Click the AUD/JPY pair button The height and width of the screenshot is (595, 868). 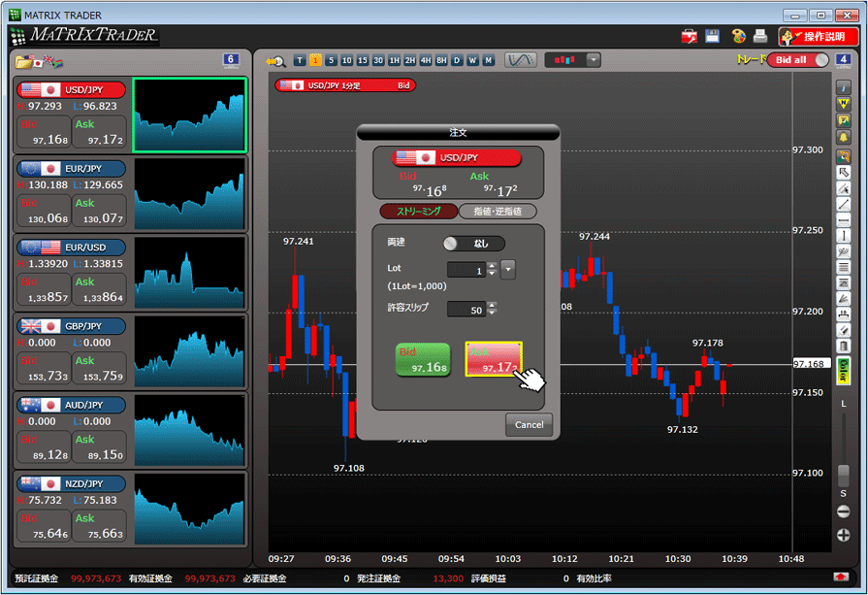pyautogui.click(x=72, y=405)
